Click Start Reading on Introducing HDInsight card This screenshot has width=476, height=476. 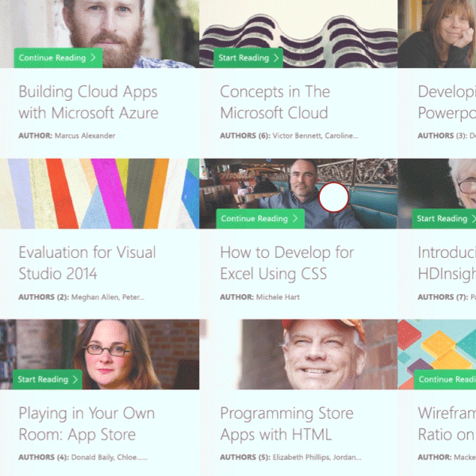(x=443, y=218)
